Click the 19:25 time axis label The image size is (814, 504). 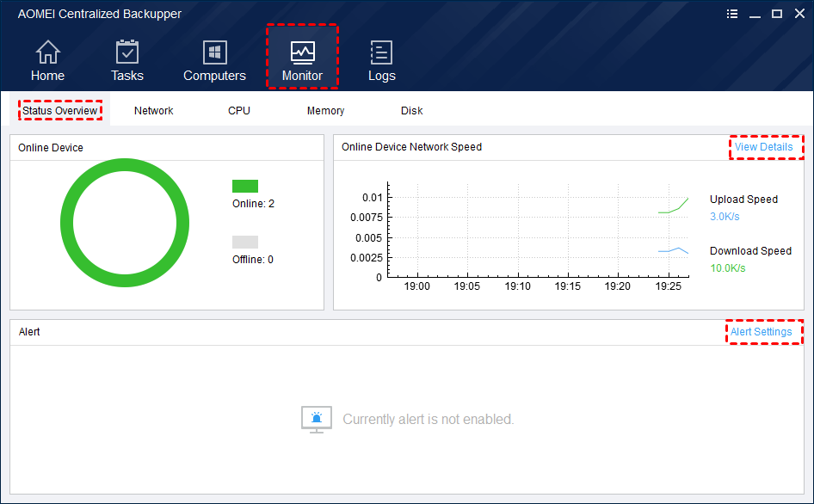(x=668, y=286)
